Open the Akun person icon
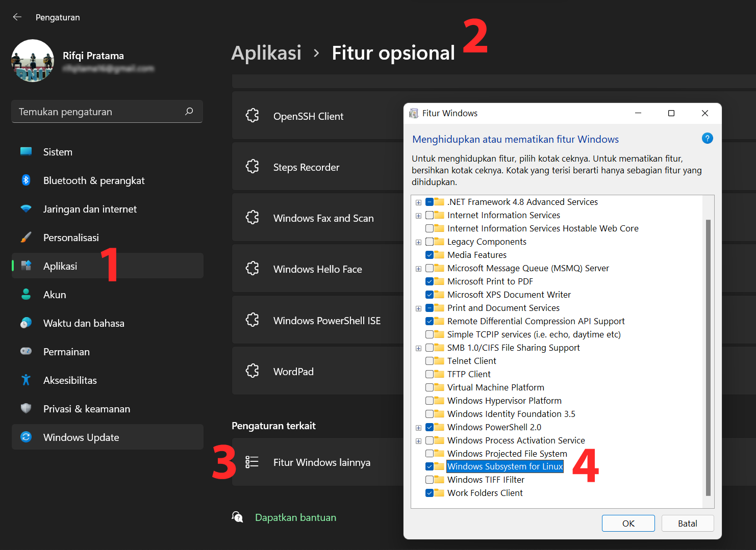This screenshot has height=550, width=756. click(26, 294)
